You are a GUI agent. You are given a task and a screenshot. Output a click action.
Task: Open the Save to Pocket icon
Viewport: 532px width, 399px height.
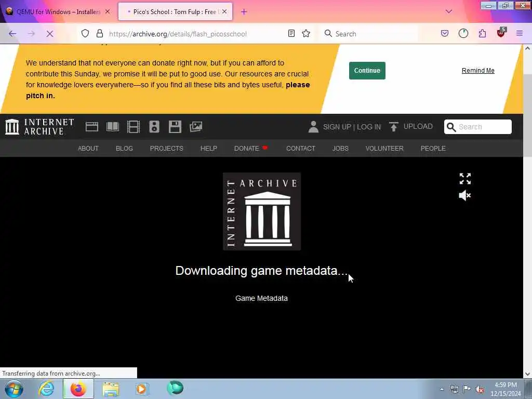[x=445, y=33]
